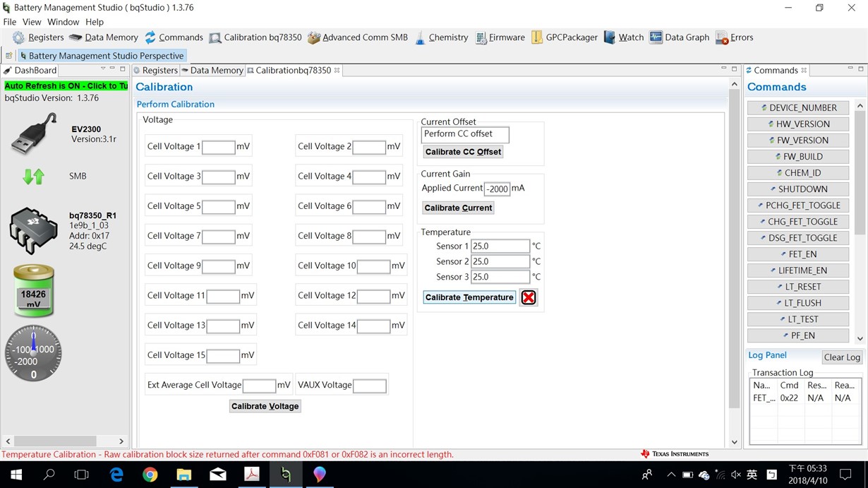Viewport: 868px width, 488px height.
Task: Open Chrome from Windows taskbar
Action: [150, 475]
